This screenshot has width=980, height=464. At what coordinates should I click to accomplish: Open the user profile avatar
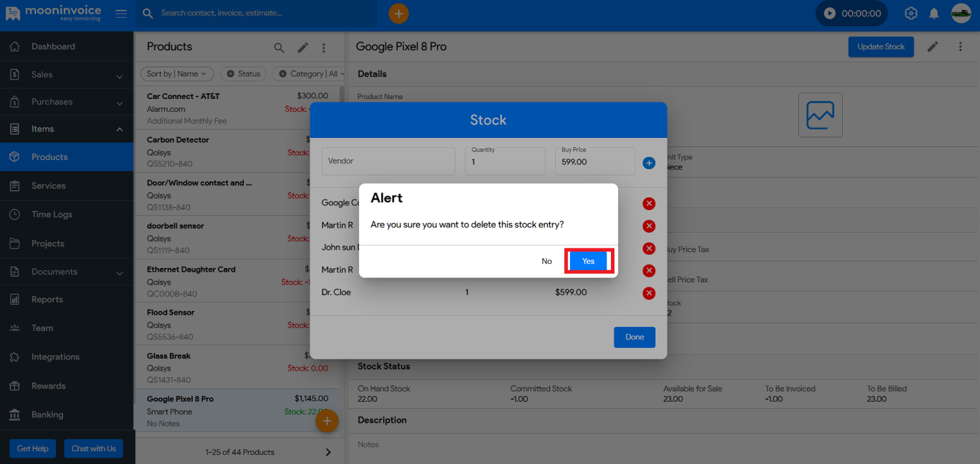point(961,13)
